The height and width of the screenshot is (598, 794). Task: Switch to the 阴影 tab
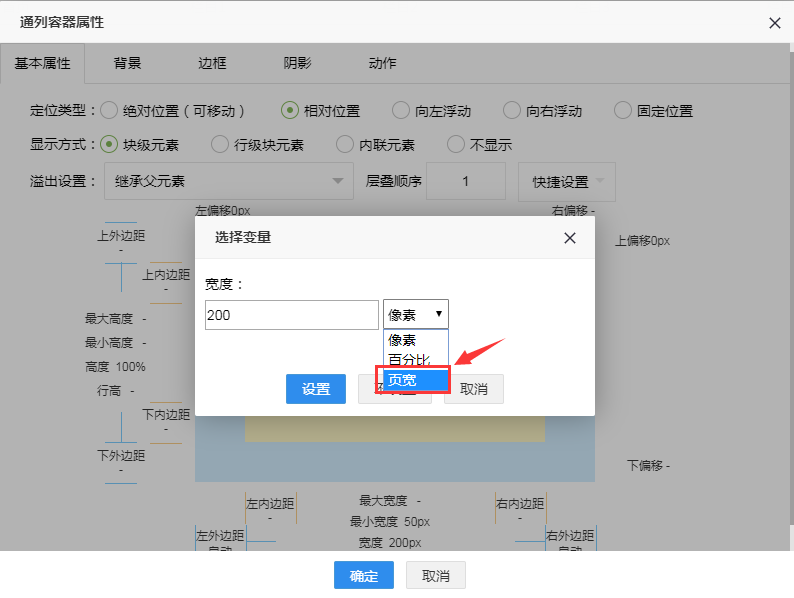click(x=297, y=63)
